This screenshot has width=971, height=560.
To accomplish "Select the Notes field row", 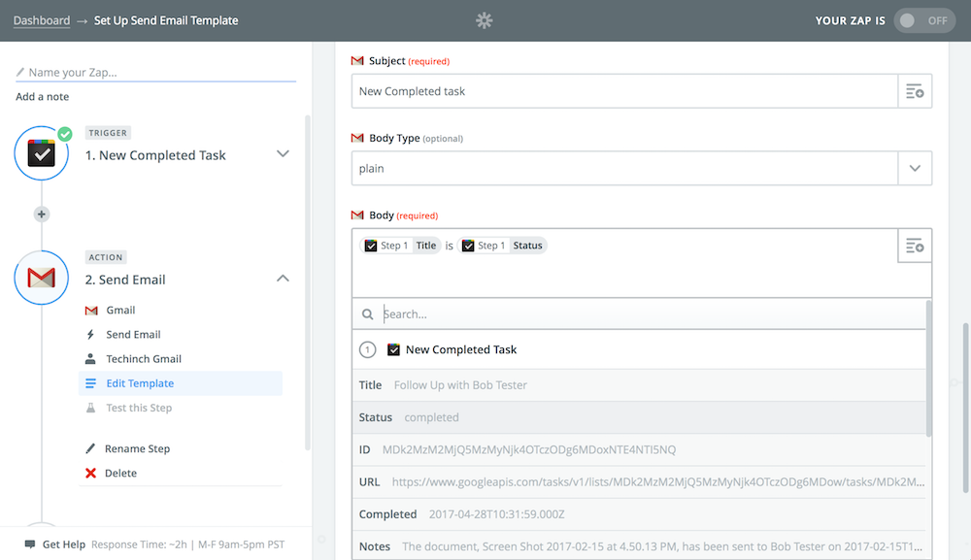I will pyautogui.click(x=639, y=545).
